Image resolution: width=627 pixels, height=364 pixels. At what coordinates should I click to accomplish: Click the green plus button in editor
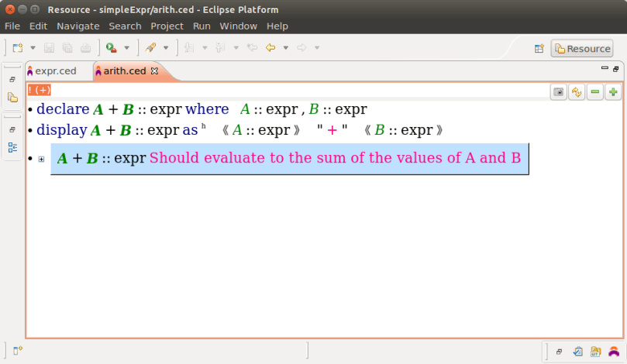[x=613, y=92]
